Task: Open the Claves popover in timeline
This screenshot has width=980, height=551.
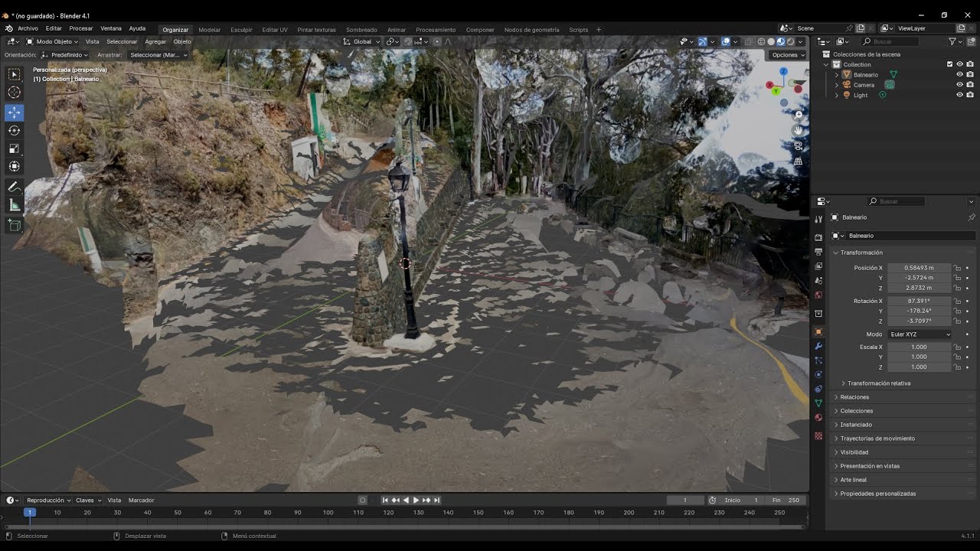Action: (x=88, y=500)
